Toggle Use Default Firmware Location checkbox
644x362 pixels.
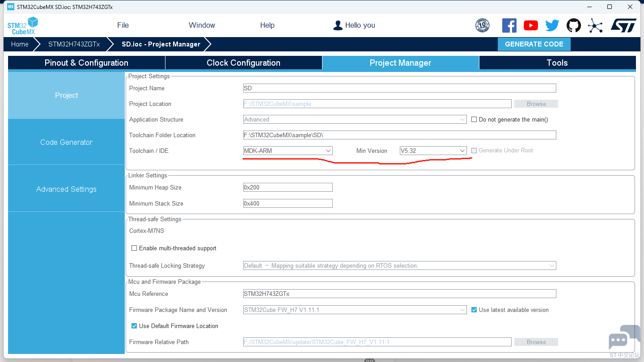134,326
